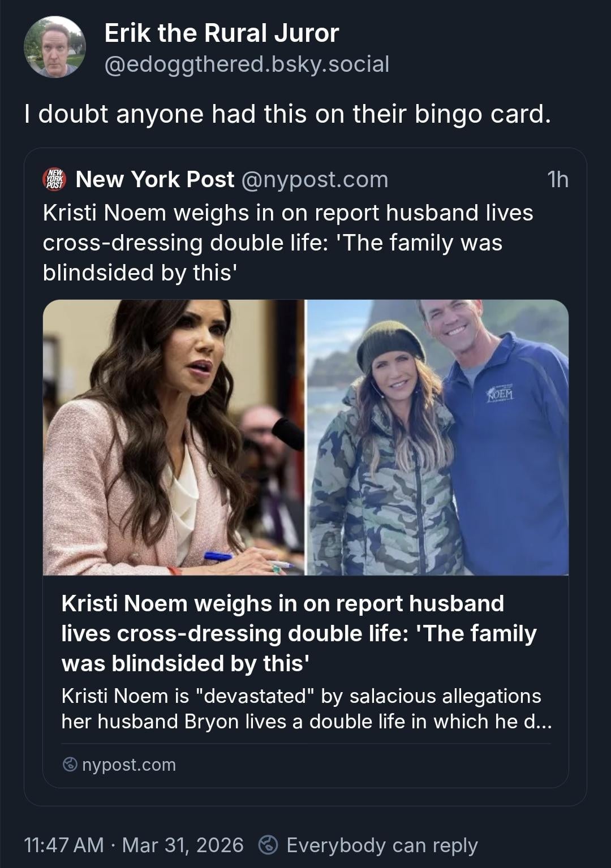Open the quoted post's text above the image
This screenshot has width=611, height=868.
(288, 243)
